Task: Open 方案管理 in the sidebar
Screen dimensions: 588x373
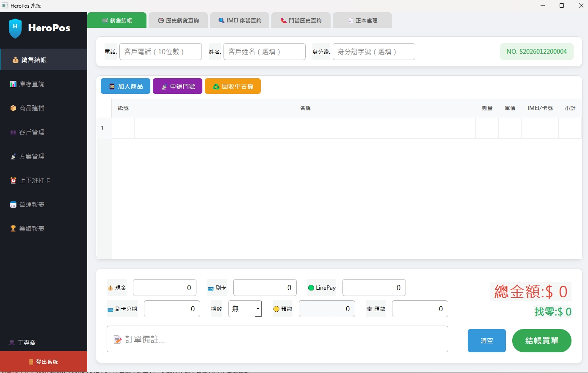Action: [x=32, y=156]
